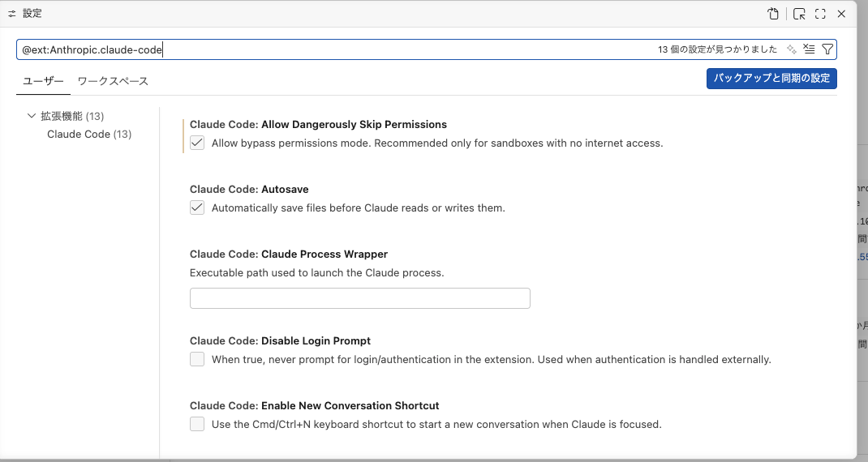This screenshot has height=462, width=868.
Task: Clear the settings search input icon
Action: (809, 49)
